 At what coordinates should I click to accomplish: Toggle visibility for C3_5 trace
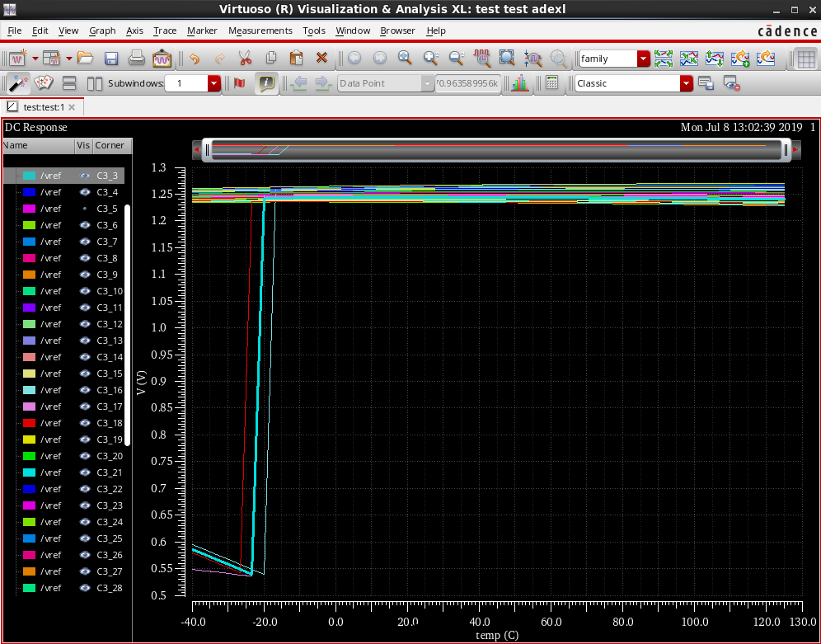84,209
